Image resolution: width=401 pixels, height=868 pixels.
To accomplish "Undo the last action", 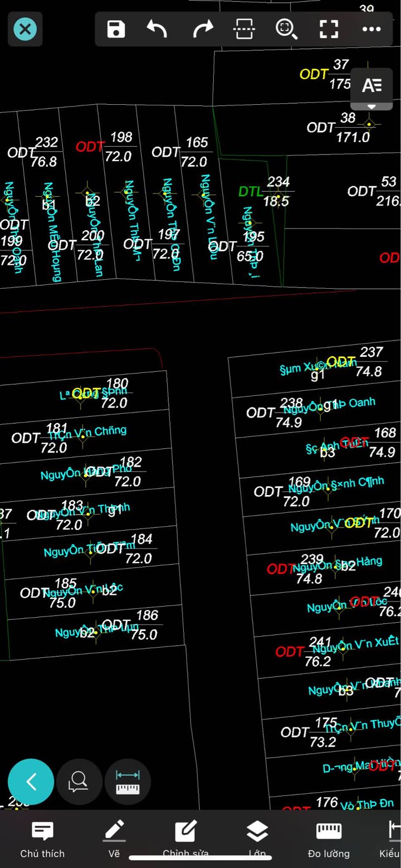I will [x=157, y=29].
